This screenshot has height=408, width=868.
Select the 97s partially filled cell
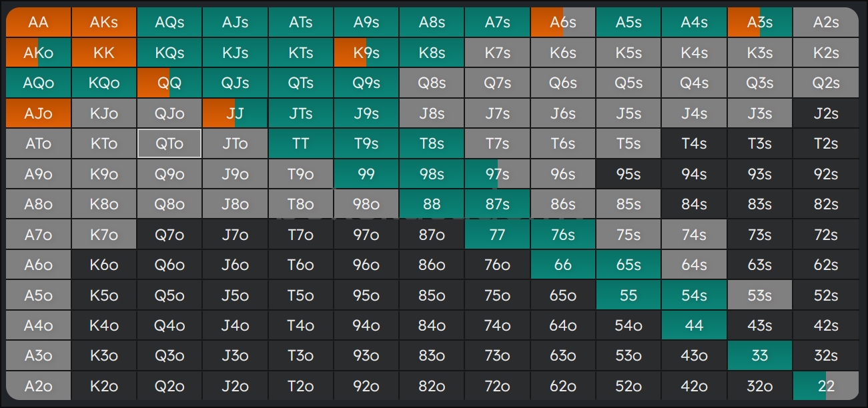coord(498,174)
